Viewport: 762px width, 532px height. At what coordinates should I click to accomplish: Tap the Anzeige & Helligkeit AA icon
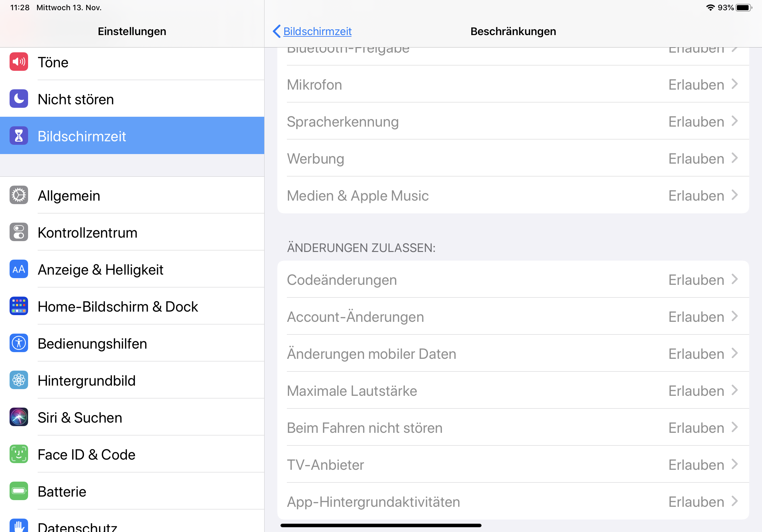point(19,269)
